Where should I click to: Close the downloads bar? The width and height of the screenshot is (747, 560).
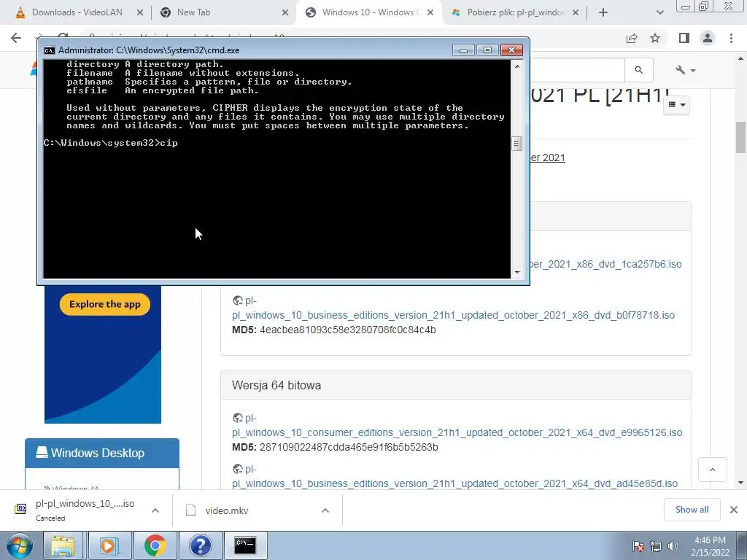(734, 510)
